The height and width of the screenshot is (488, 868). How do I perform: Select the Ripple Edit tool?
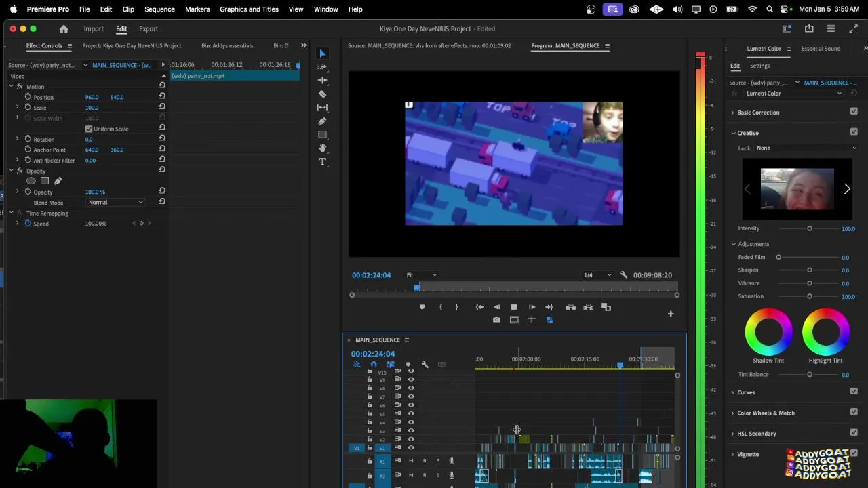pyautogui.click(x=323, y=80)
